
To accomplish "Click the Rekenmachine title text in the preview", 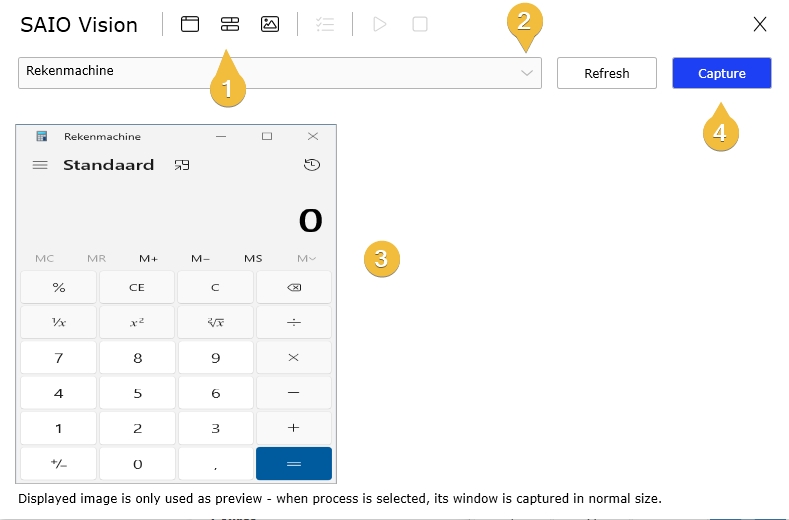I will click(102, 136).
